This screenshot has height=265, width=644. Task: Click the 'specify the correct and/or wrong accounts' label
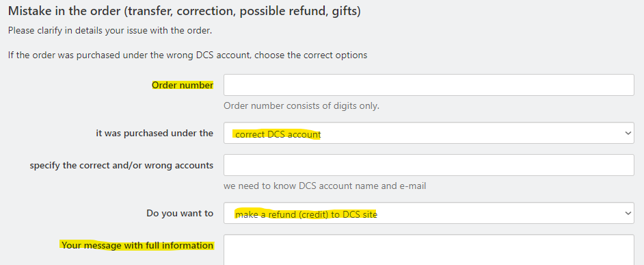click(x=122, y=166)
